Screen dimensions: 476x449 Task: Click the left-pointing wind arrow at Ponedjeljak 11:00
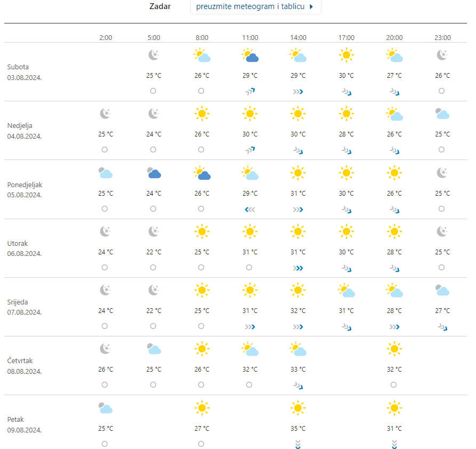point(250,210)
